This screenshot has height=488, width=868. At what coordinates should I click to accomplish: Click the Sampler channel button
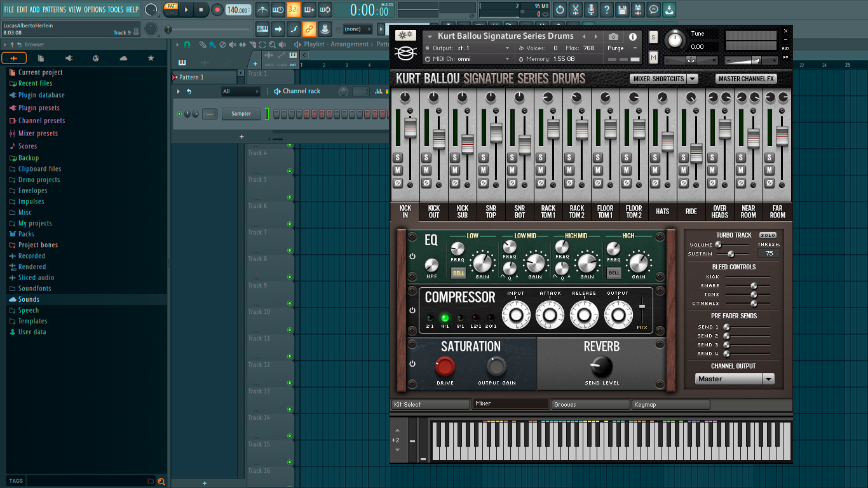pyautogui.click(x=241, y=114)
